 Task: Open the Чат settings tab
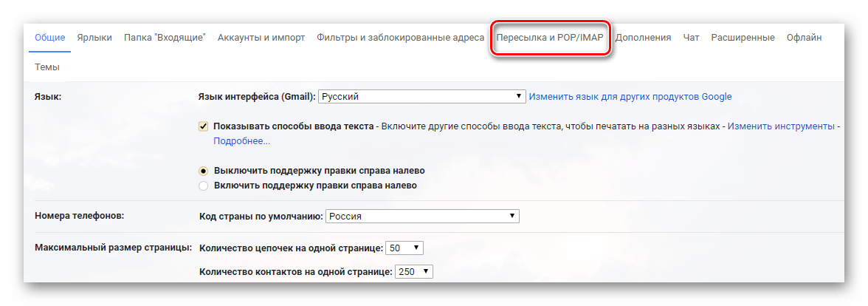point(691,38)
